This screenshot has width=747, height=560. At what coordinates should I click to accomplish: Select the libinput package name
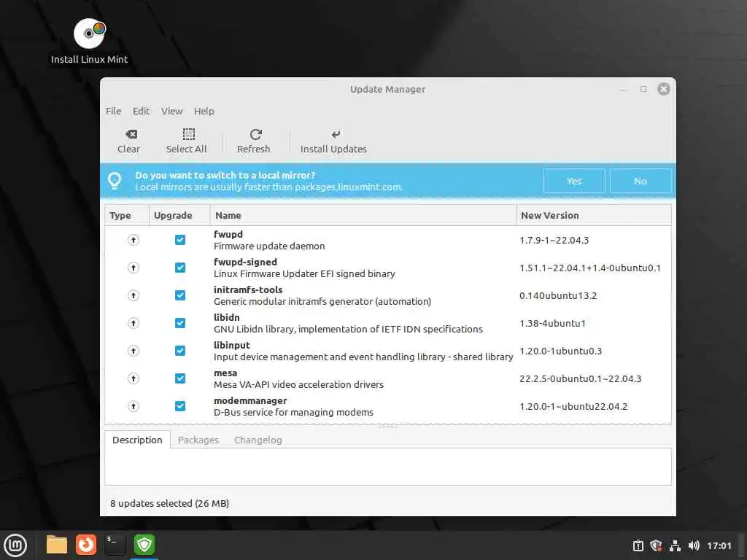[x=231, y=345]
